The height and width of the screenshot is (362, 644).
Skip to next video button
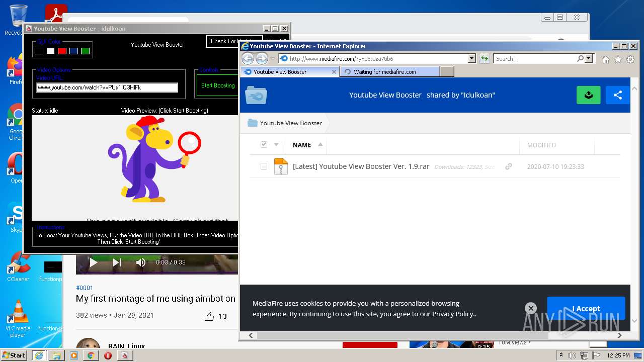[117, 262]
